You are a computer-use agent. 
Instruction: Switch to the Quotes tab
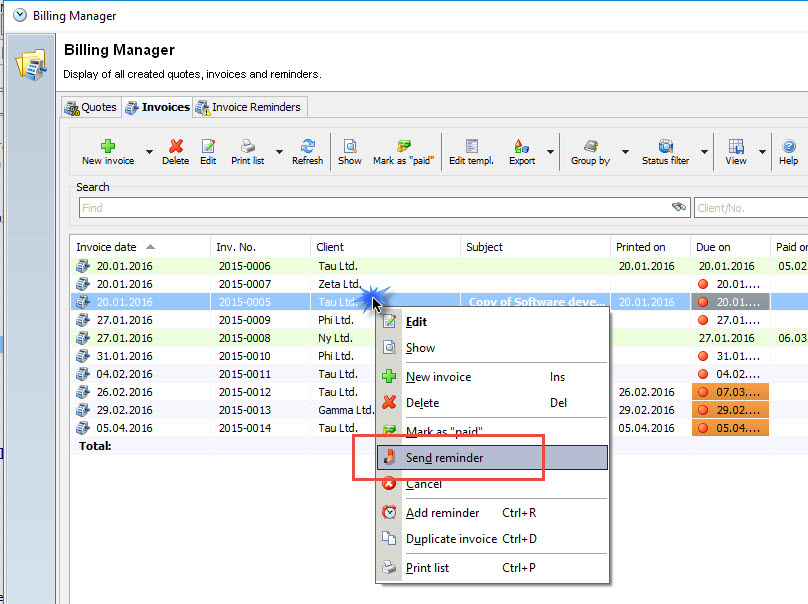coord(90,107)
